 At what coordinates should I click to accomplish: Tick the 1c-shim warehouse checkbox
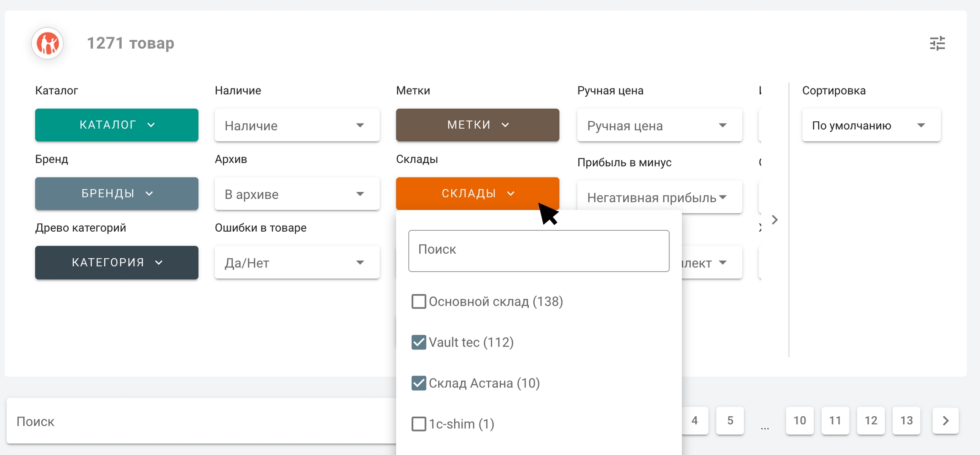419,424
